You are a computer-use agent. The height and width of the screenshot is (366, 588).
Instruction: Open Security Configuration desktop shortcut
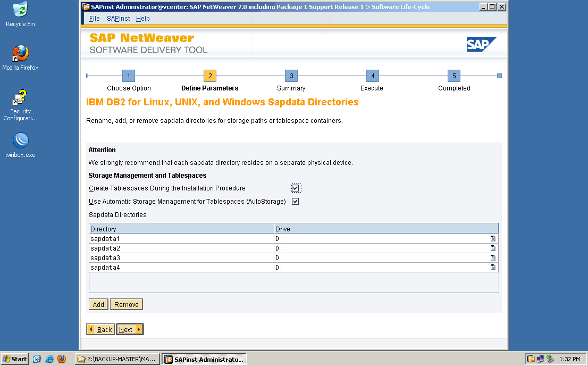pyautogui.click(x=20, y=105)
